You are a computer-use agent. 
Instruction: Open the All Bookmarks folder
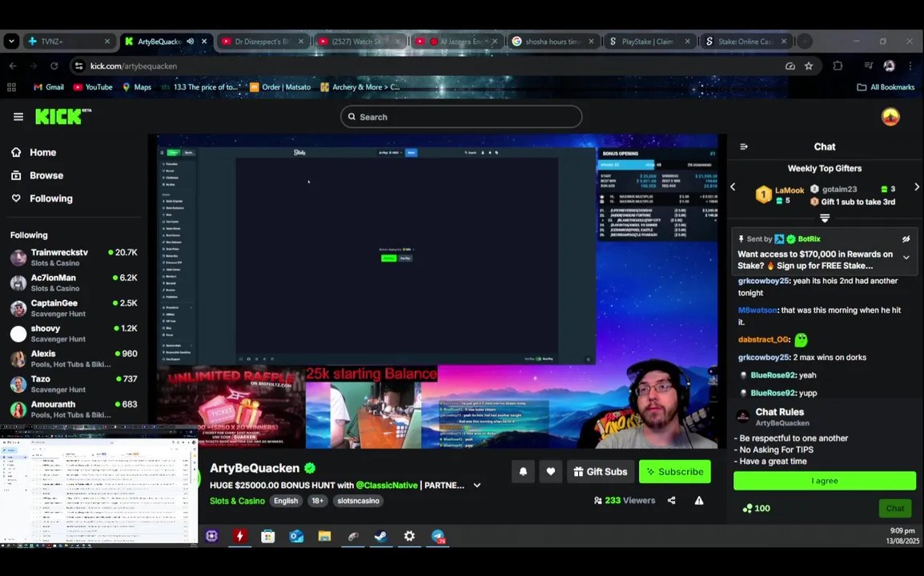pos(886,87)
